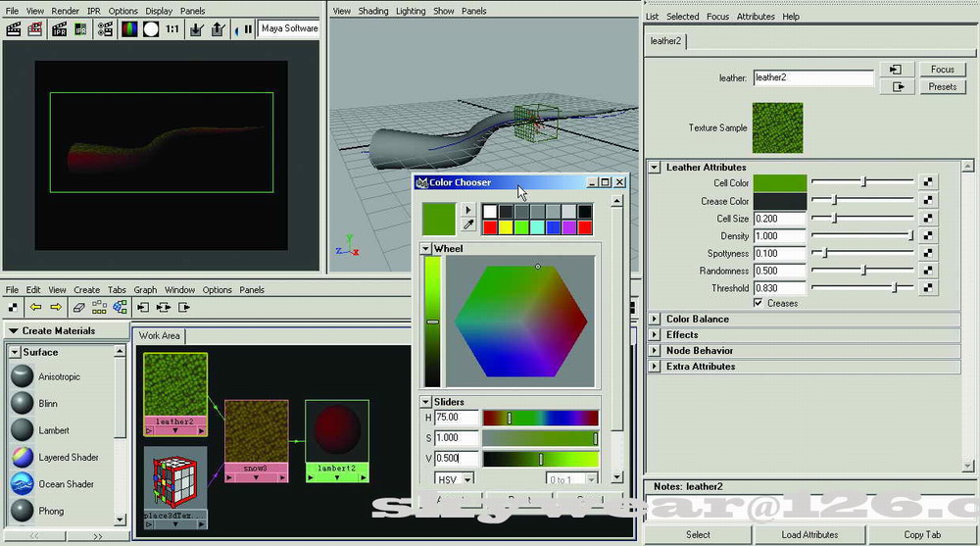Go to previous graph with yellow left arrow
980x546 pixels.
[x=35, y=307]
